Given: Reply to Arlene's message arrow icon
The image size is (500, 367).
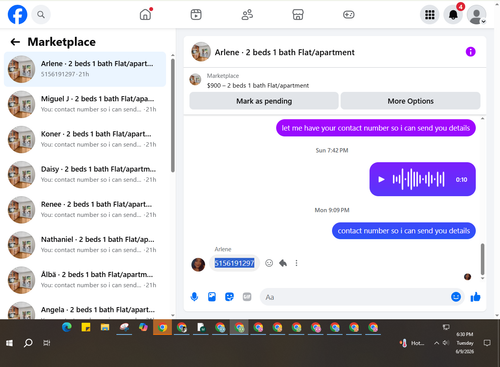Looking at the screenshot, I should click(283, 263).
